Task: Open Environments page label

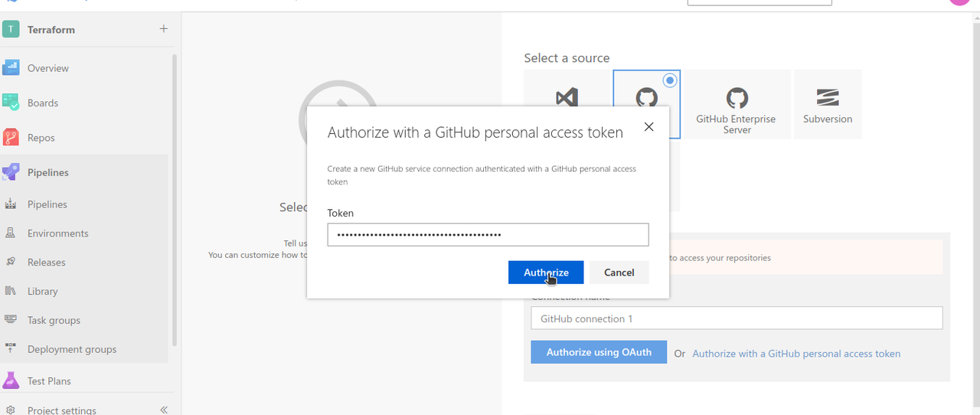Action: (x=58, y=234)
